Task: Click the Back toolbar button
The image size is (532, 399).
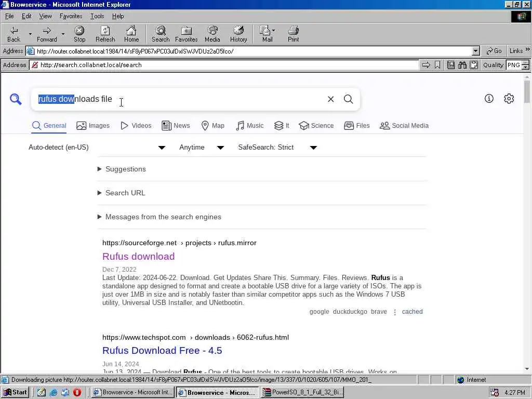Action: [14, 34]
